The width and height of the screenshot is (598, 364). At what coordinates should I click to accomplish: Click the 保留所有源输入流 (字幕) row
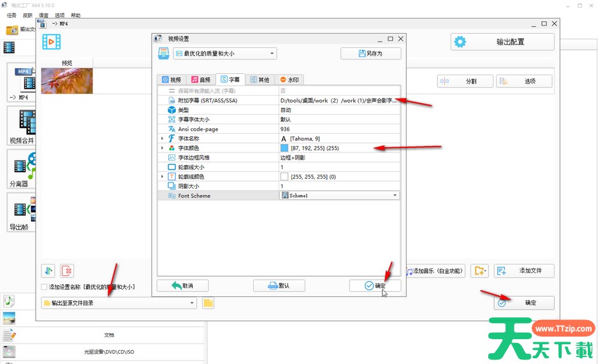click(x=279, y=91)
